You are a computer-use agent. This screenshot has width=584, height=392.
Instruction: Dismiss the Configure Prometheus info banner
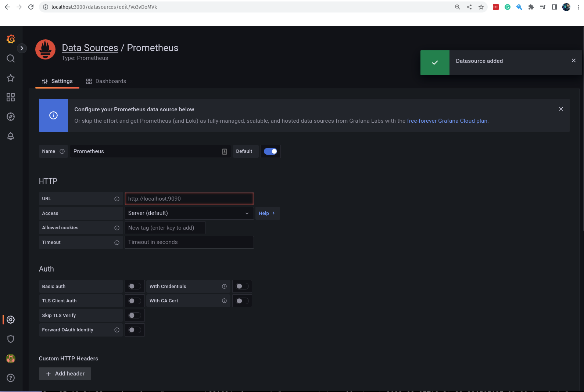click(561, 109)
